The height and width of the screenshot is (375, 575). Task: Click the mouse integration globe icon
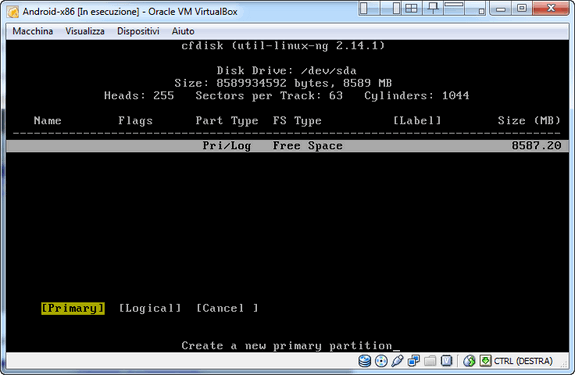tap(469, 361)
